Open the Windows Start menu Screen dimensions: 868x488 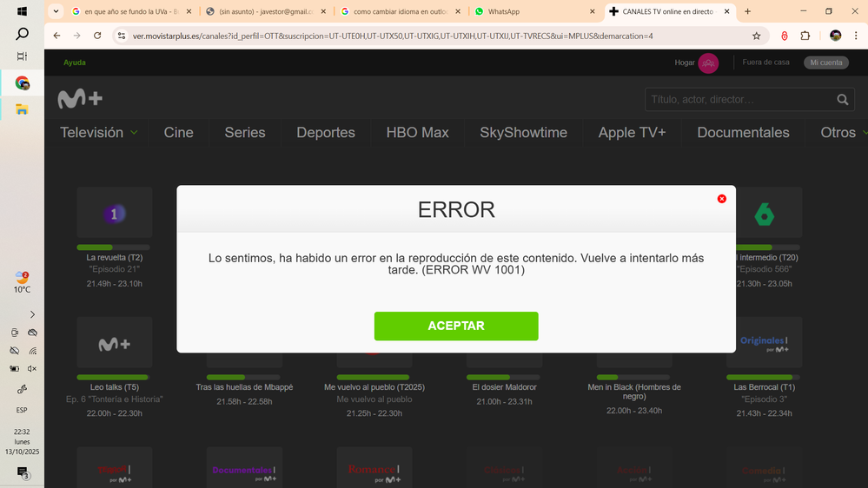click(x=22, y=11)
